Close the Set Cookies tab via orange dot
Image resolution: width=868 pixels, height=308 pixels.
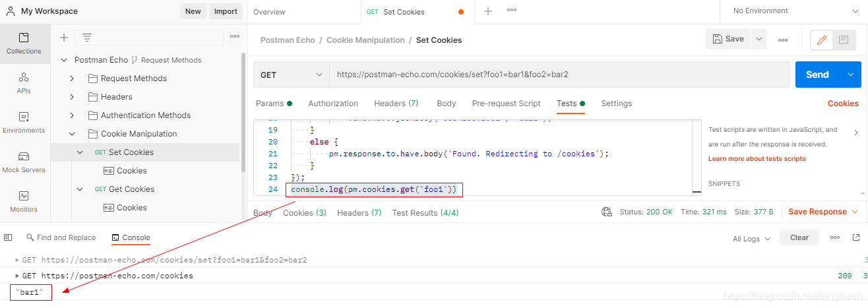(x=460, y=12)
